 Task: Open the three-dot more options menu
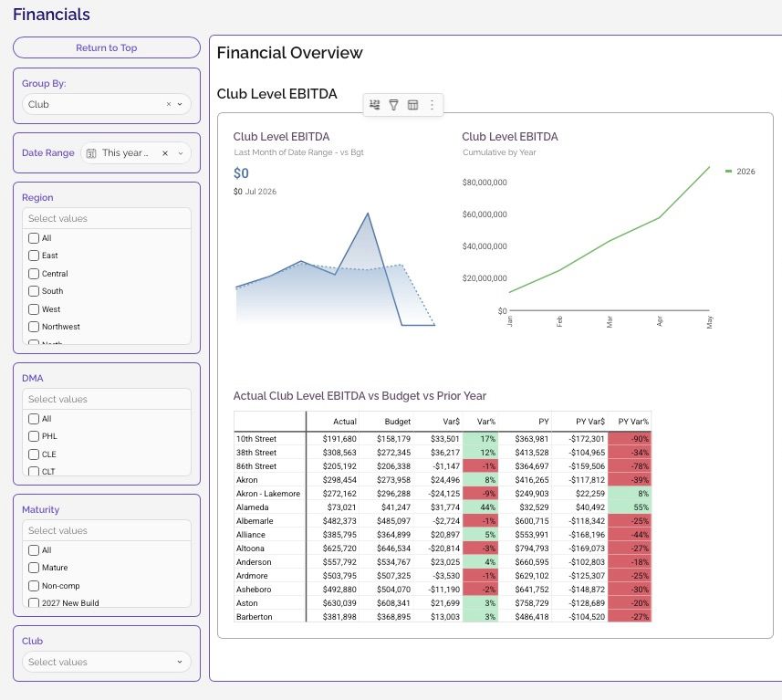point(432,105)
